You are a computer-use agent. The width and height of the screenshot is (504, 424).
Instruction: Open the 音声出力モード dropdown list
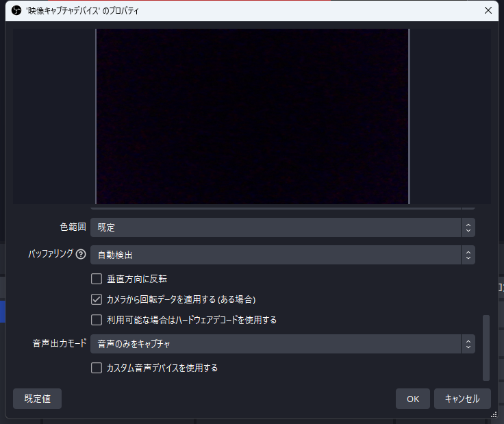[x=275, y=344]
